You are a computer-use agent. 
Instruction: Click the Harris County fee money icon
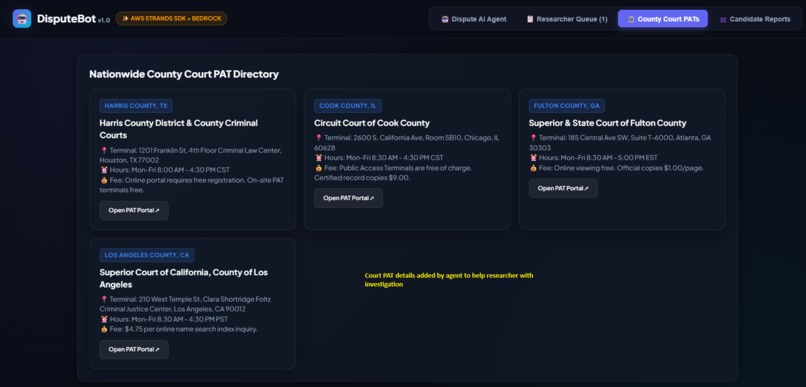pos(104,180)
